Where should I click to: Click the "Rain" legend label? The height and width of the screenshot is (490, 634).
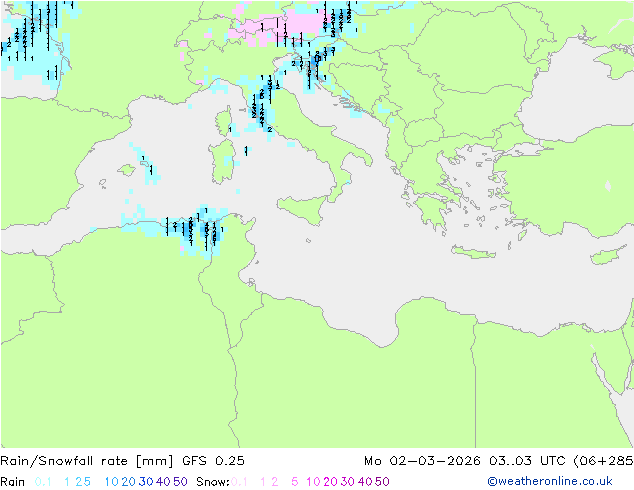(13, 482)
